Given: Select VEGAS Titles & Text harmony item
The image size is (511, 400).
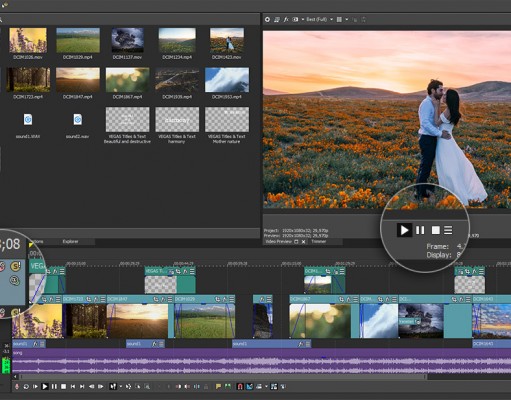Looking at the screenshot, I should (177, 119).
